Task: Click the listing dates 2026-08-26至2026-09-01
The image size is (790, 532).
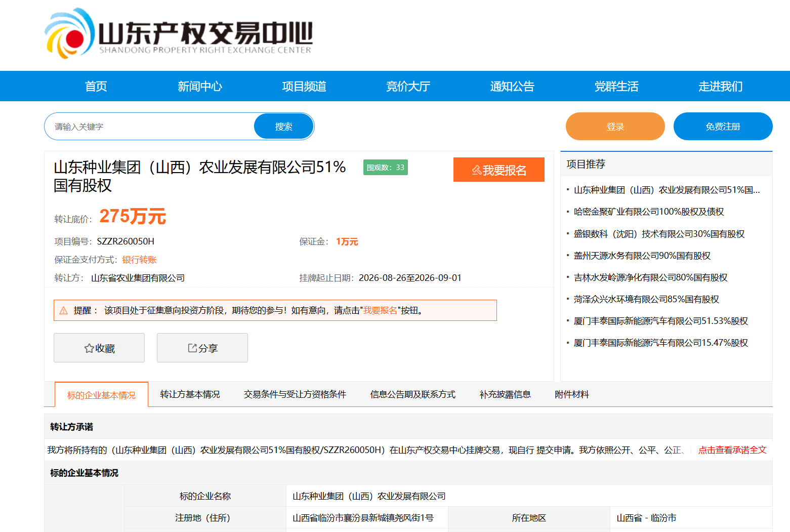Action: pyautogui.click(x=410, y=278)
